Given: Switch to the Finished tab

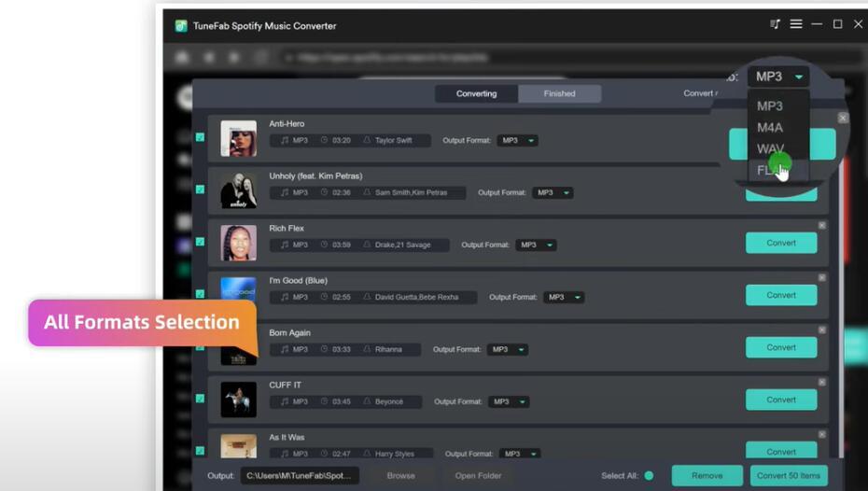Looking at the screenshot, I should coord(560,93).
